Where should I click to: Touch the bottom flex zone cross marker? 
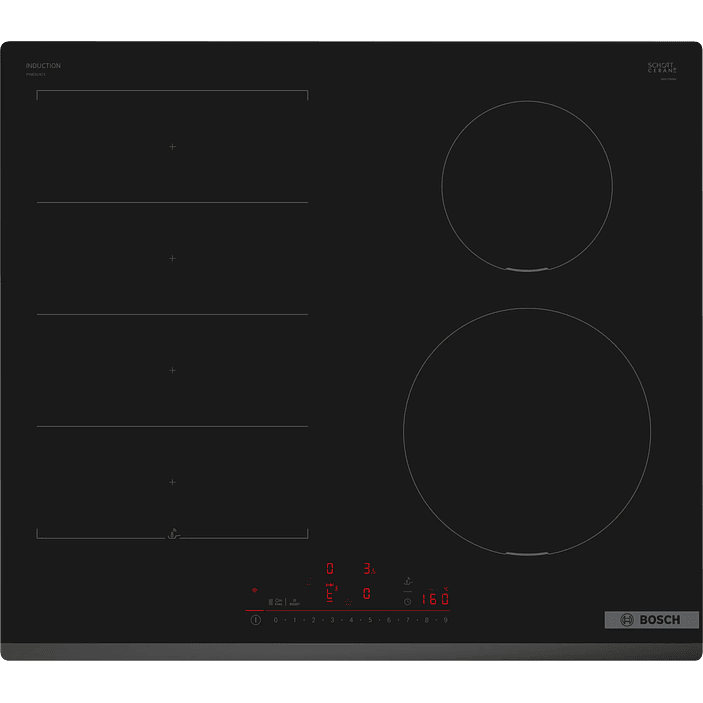click(x=172, y=482)
